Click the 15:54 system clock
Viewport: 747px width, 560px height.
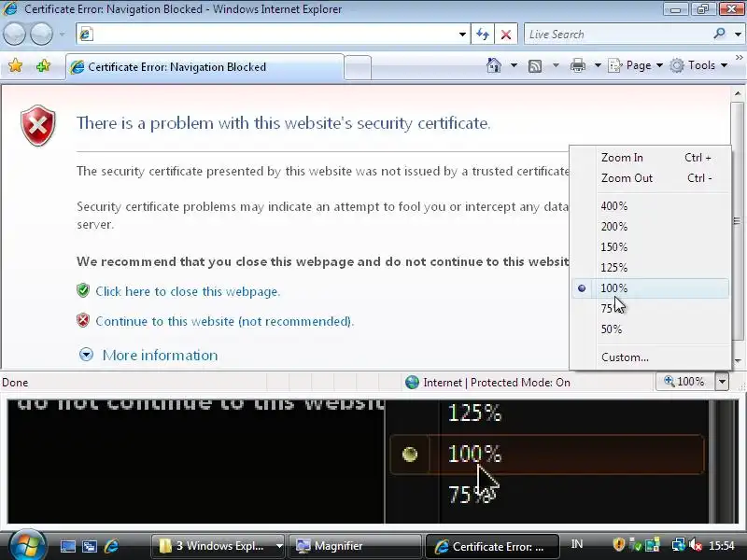[x=721, y=545]
